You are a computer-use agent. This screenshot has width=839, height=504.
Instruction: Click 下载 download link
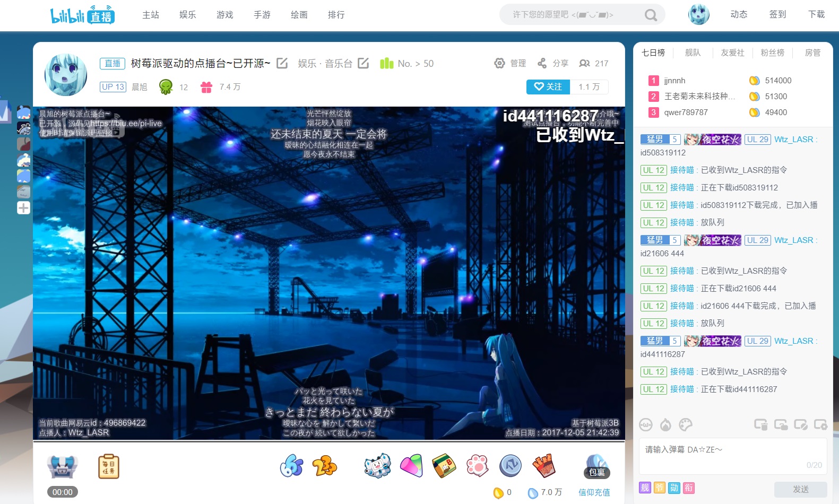pyautogui.click(x=816, y=14)
